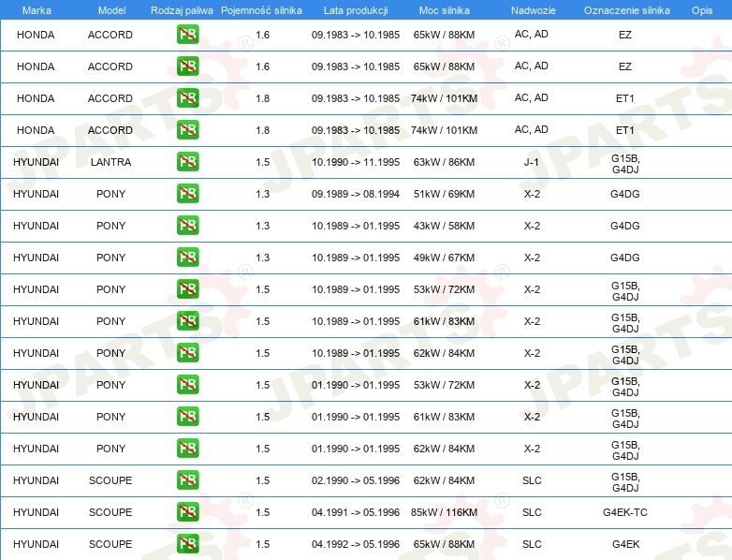This screenshot has height=560, width=732.
Task: Select the 85kW / 116KM power cell
Action: pyautogui.click(x=444, y=512)
